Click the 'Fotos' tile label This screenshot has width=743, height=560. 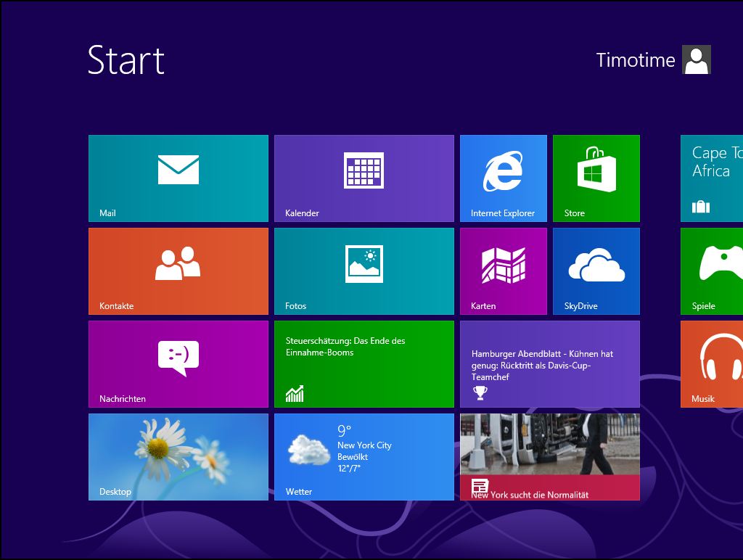coord(296,306)
